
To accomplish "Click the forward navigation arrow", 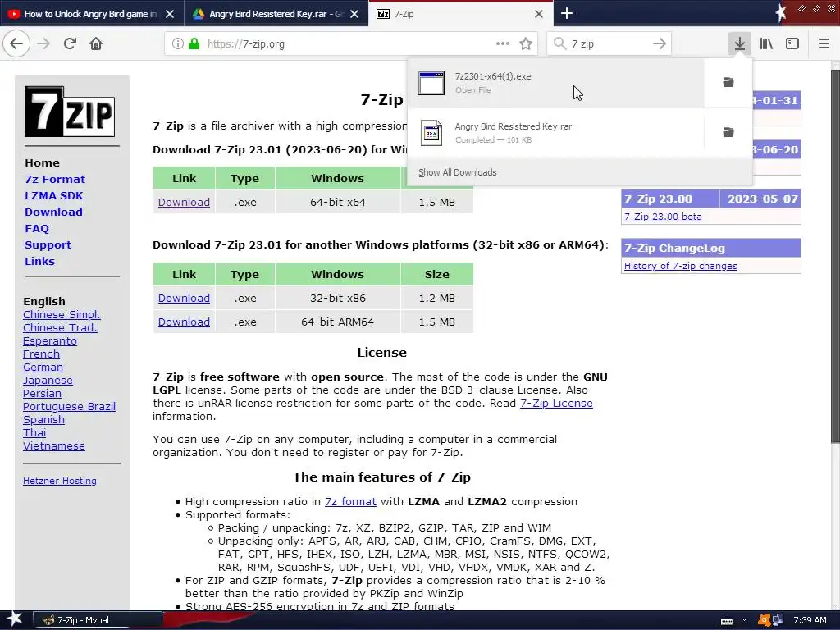I will (43, 43).
